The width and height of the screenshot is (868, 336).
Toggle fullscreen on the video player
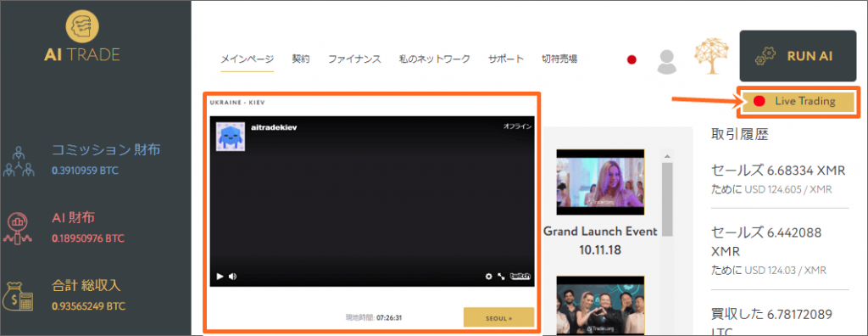[x=501, y=276]
